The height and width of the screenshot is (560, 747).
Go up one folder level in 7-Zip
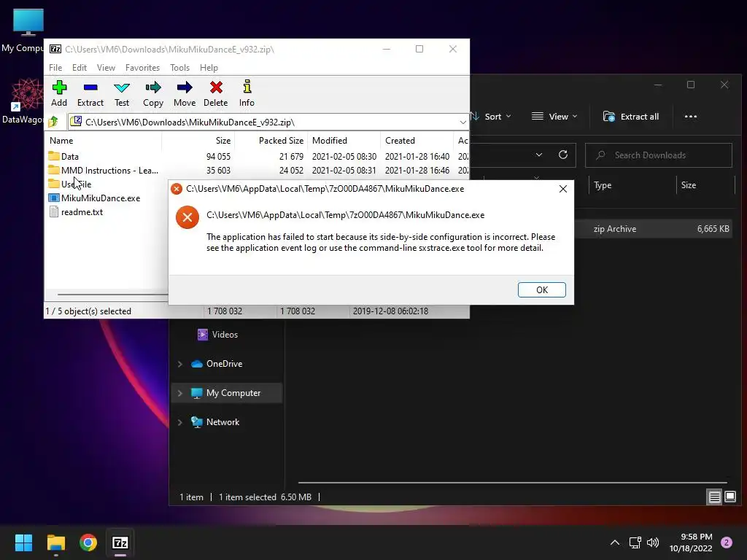53,122
